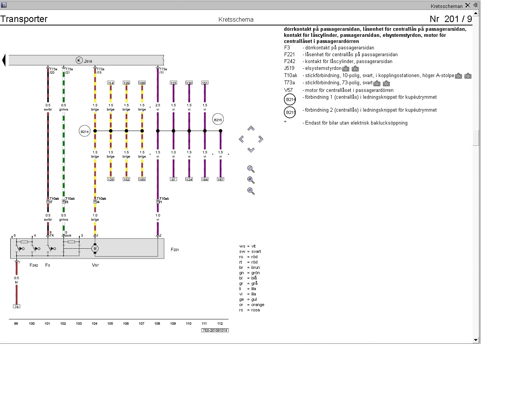
Task: Jump to current path reference 129
Action: point(126,83)
